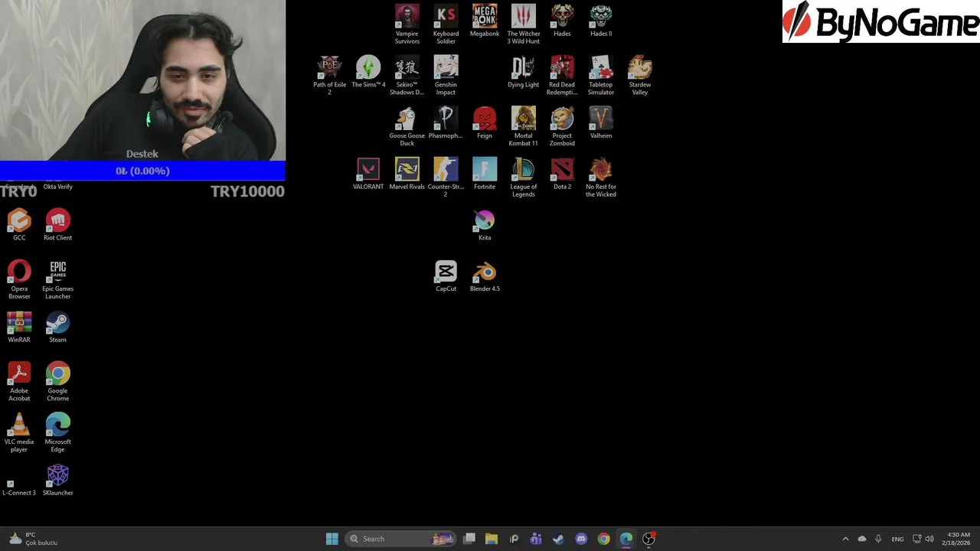The image size is (980, 551).
Task: Open the Dota 2 desktop shortcut
Action: 562,174
